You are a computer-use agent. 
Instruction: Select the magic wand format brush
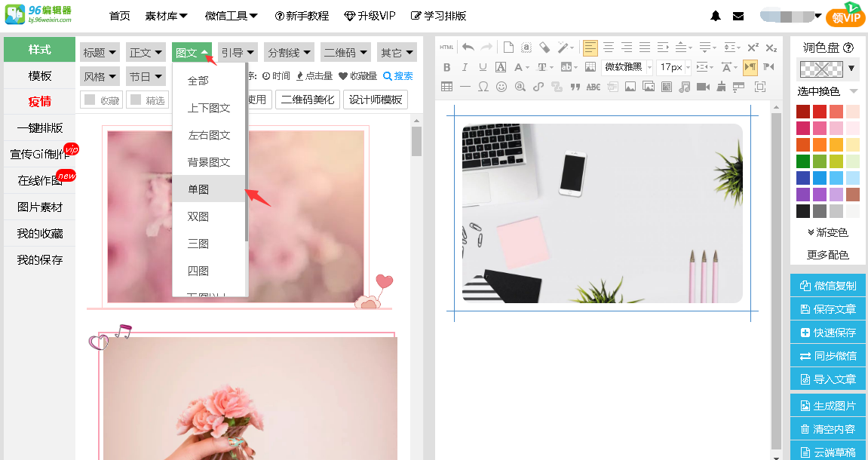563,48
